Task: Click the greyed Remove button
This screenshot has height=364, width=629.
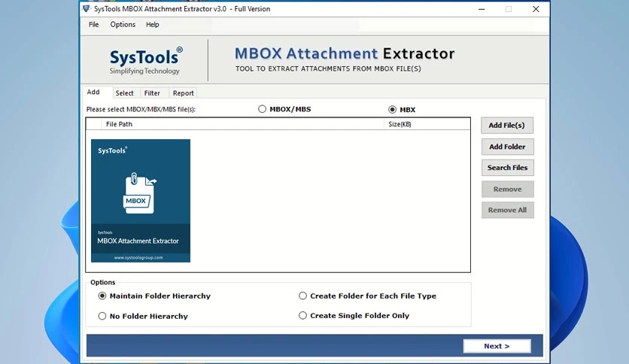Action: (507, 190)
